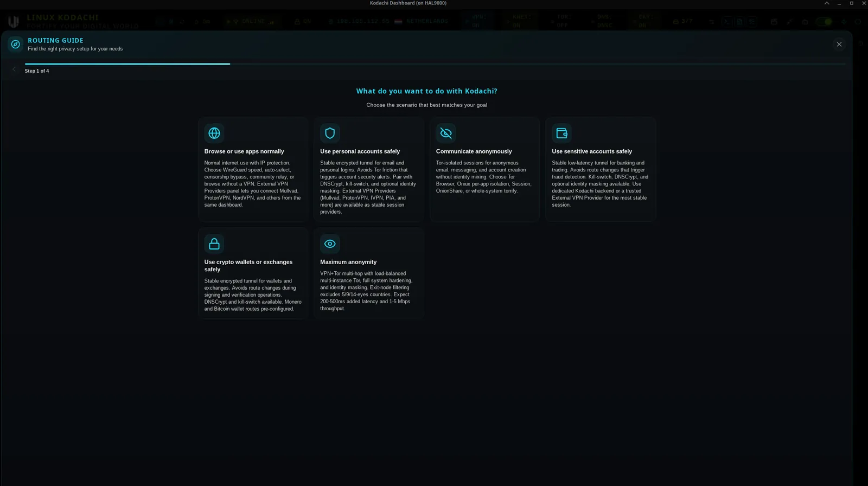The width and height of the screenshot is (868, 486).
Task: Click the eye icon for maximum anonymity
Action: click(330, 244)
